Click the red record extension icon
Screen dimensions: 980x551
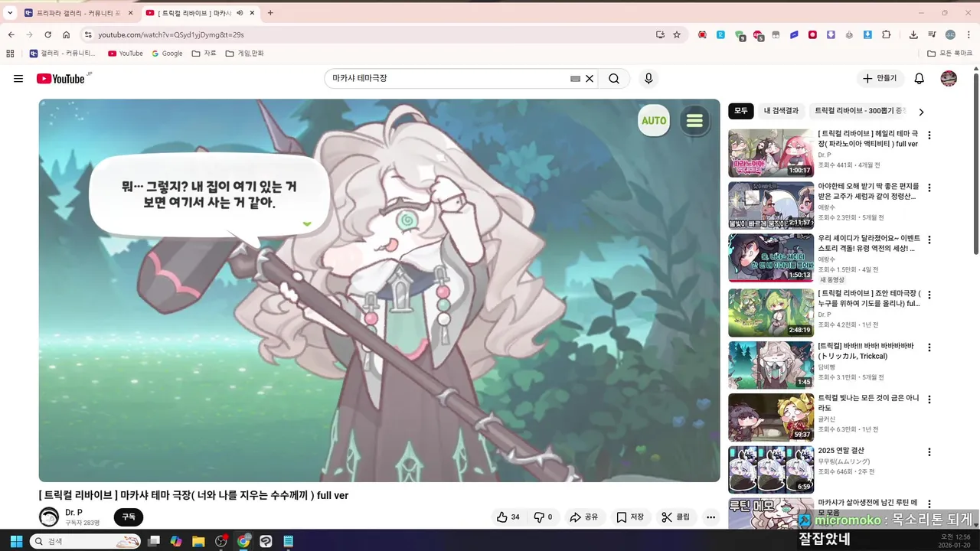[812, 34]
